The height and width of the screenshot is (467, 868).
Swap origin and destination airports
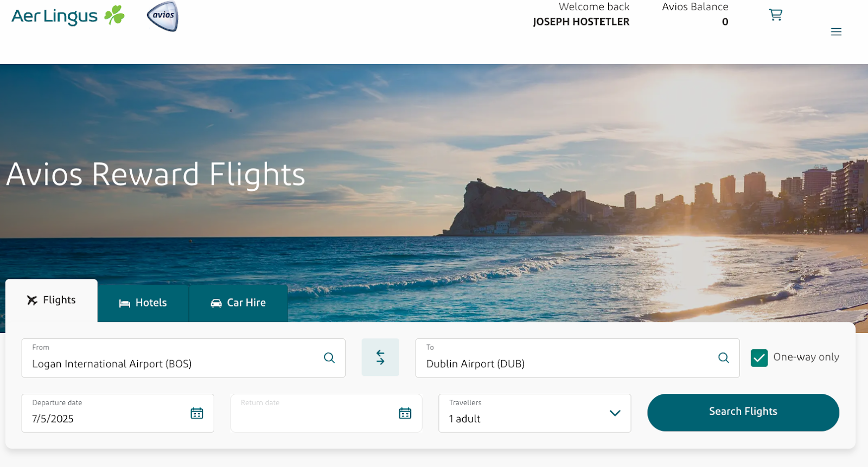coord(380,357)
